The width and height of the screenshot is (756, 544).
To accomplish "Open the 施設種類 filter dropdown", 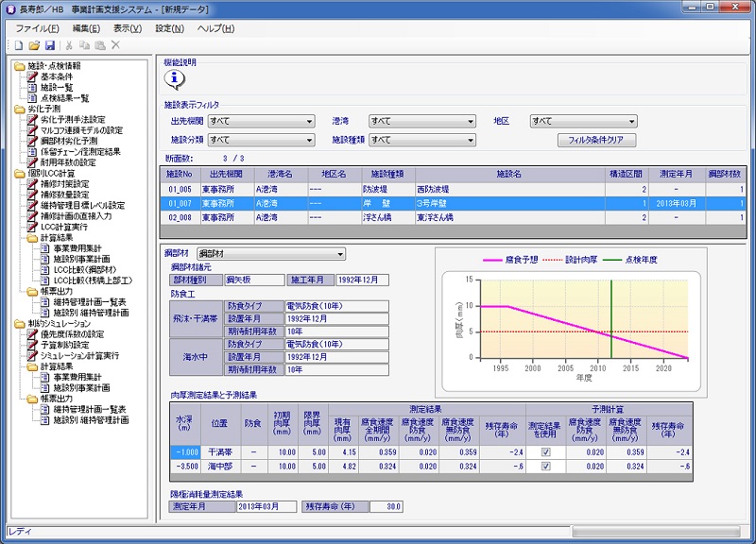I will click(421, 140).
